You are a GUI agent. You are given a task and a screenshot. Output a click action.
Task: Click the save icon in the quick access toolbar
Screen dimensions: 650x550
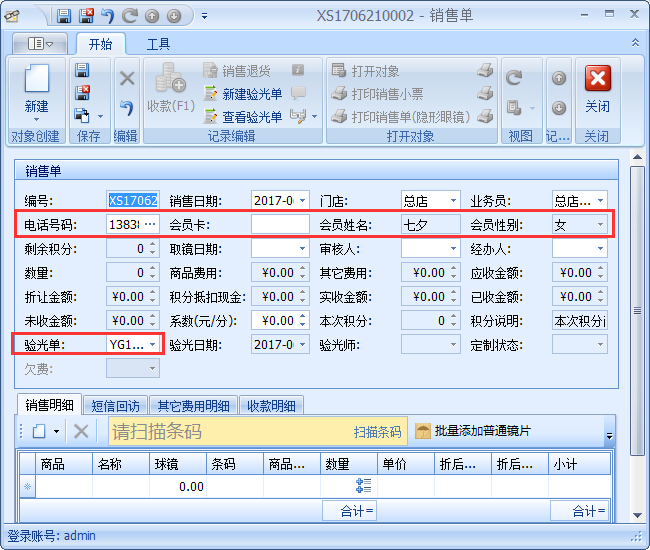64,16
